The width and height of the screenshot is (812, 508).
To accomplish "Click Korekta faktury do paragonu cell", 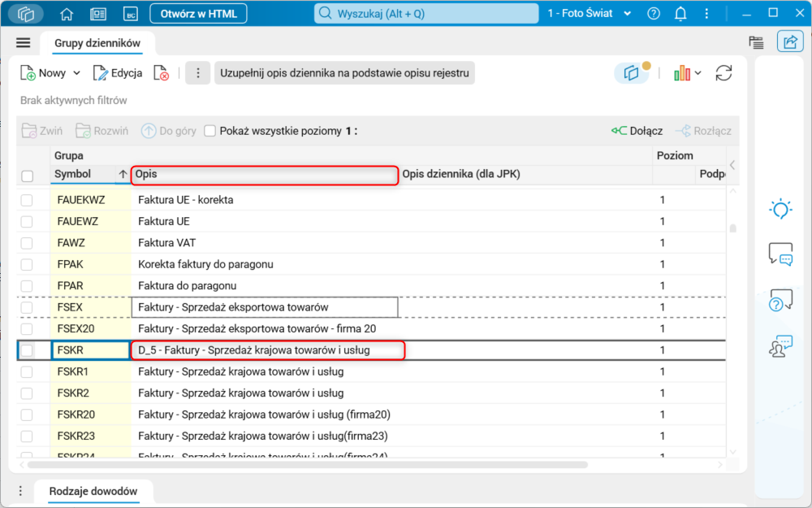I will pos(265,264).
